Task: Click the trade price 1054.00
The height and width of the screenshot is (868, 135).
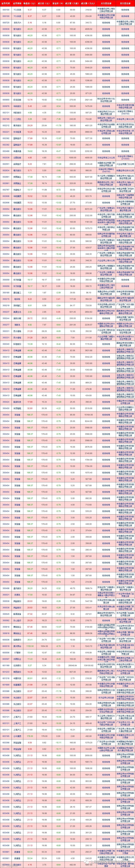Action: click(45, 646)
